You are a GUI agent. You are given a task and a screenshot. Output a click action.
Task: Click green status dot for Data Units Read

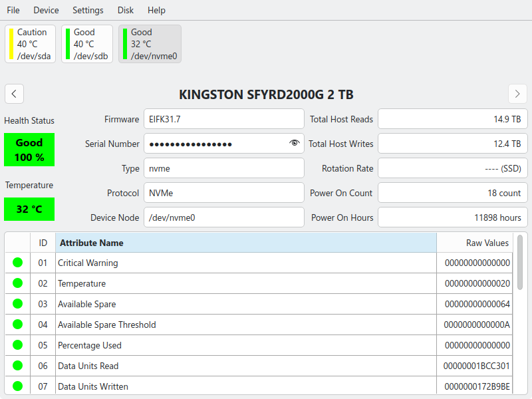[x=18, y=365]
